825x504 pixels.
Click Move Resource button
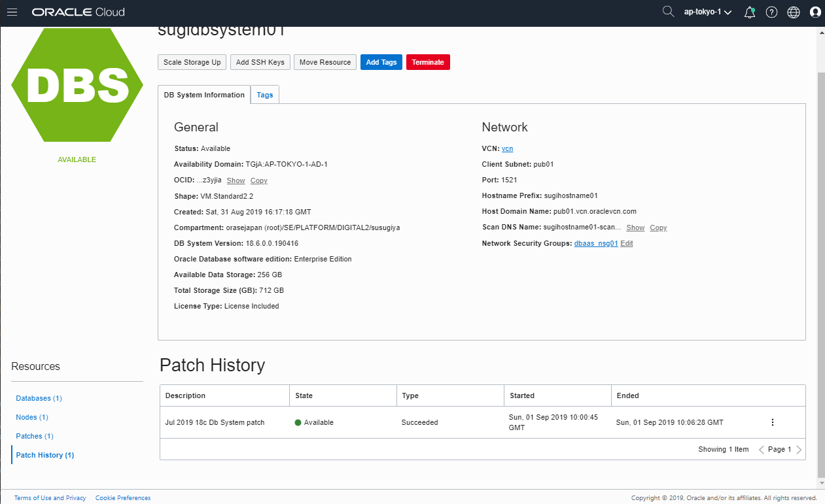point(325,62)
